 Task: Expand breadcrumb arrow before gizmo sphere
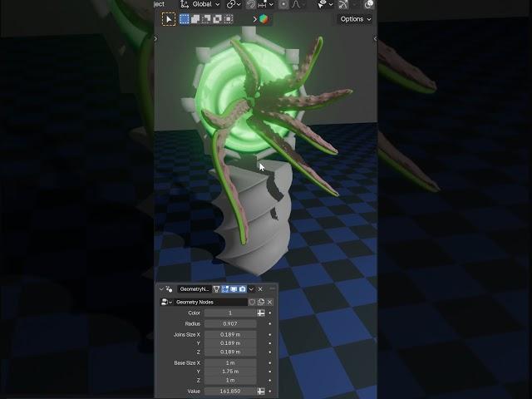click(x=255, y=19)
